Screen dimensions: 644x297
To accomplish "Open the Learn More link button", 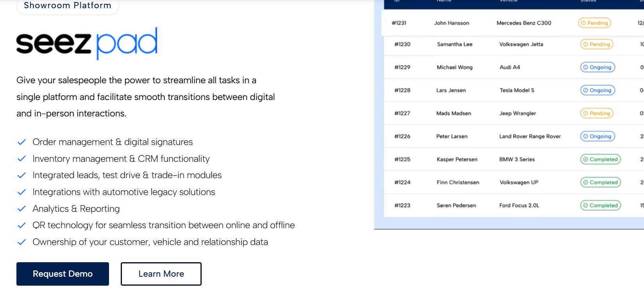I will (x=161, y=274).
